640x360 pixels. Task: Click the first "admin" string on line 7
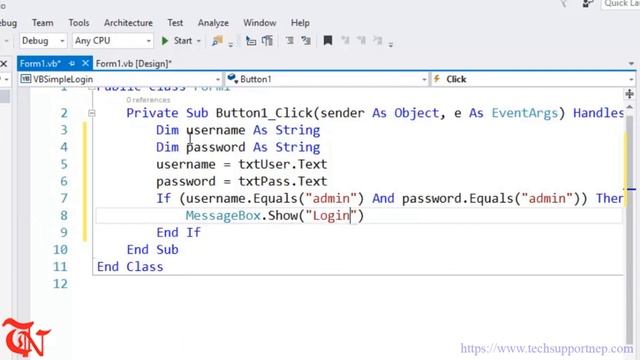[331, 198]
